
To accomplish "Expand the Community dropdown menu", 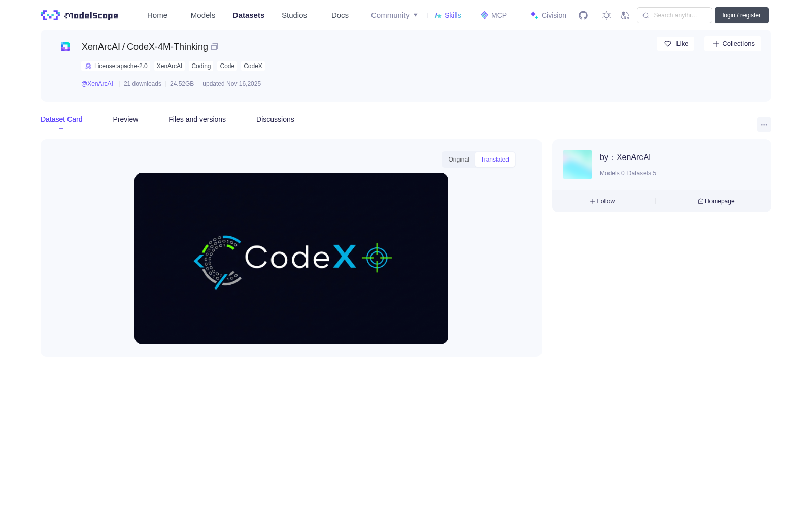I will click(x=394, y=15).
